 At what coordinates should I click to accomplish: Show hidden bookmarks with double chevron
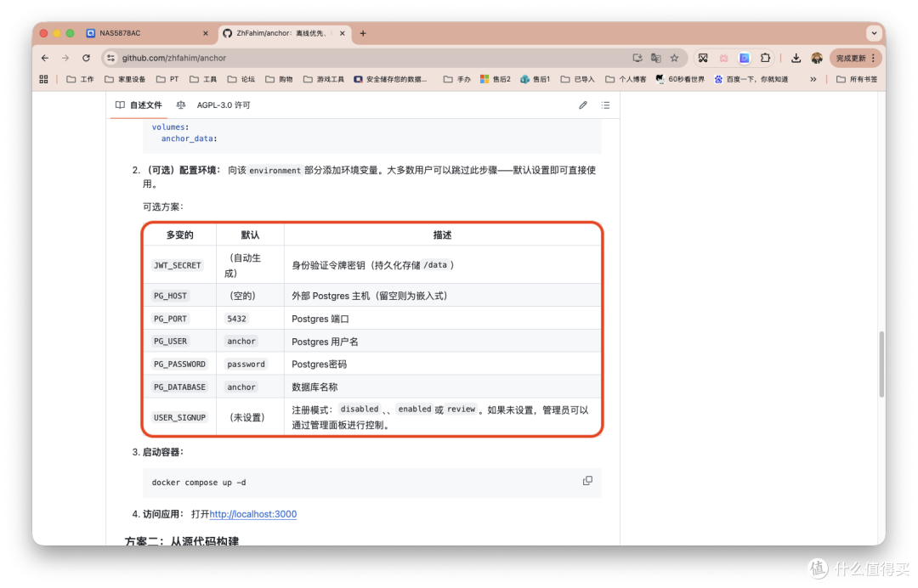click(x=813, y=79)
